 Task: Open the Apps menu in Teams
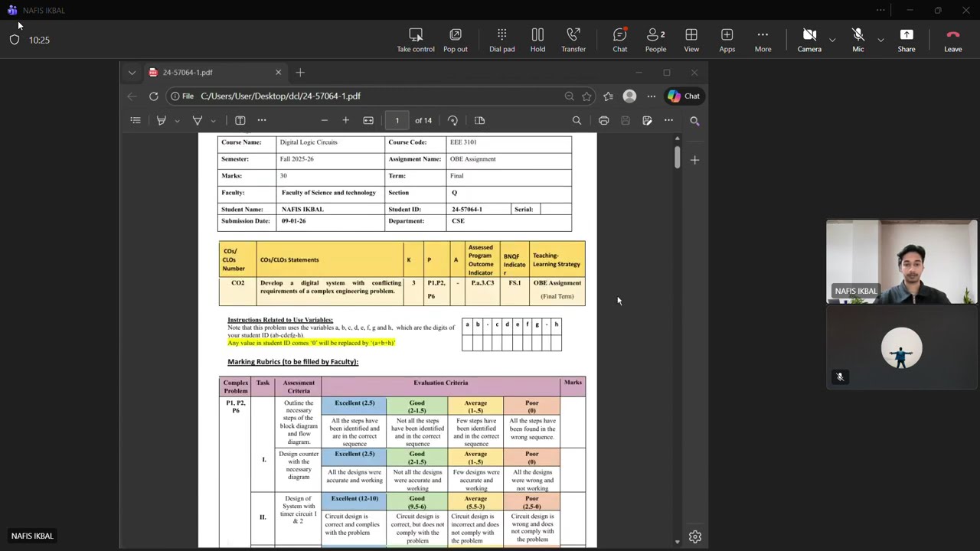click(727, 41)
